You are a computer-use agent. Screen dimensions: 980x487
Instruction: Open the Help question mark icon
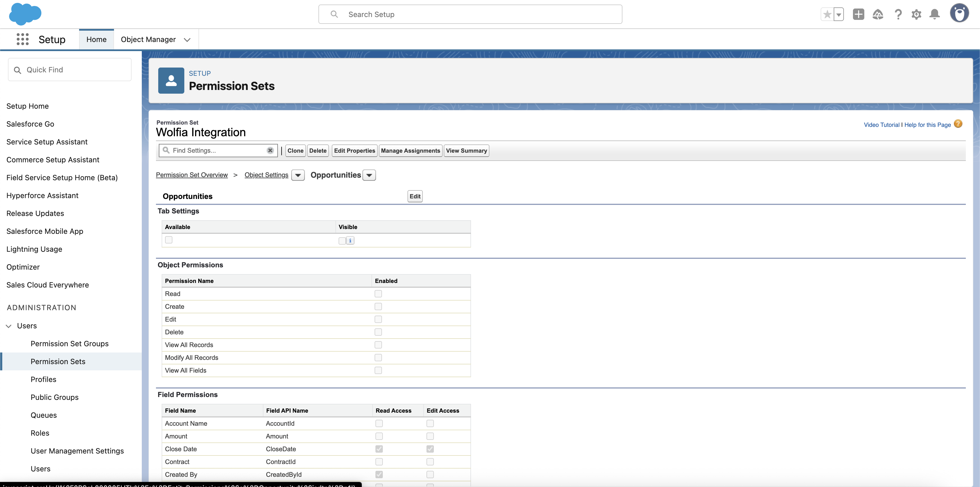[898, 14]
